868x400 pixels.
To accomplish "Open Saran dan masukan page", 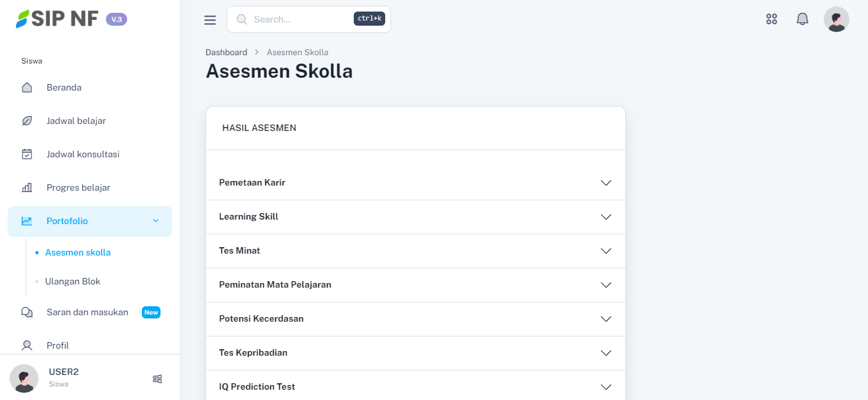I will click(87, 312).
